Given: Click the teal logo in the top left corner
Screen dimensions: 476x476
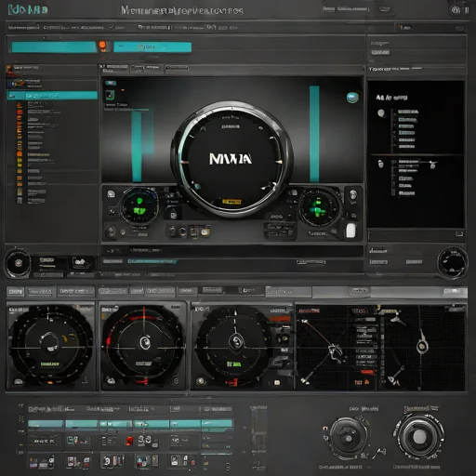Looking at the screenshot, I should [x=28, y=10].
